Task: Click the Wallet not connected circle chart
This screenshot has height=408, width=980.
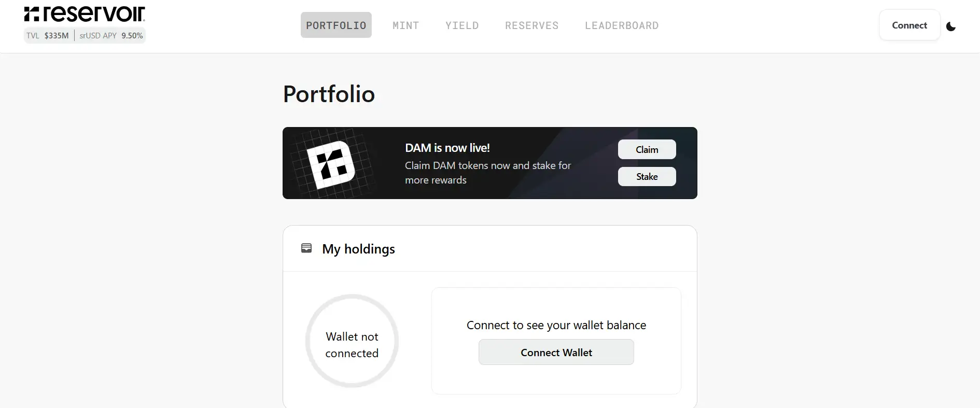Action: (x=352, y=341)
